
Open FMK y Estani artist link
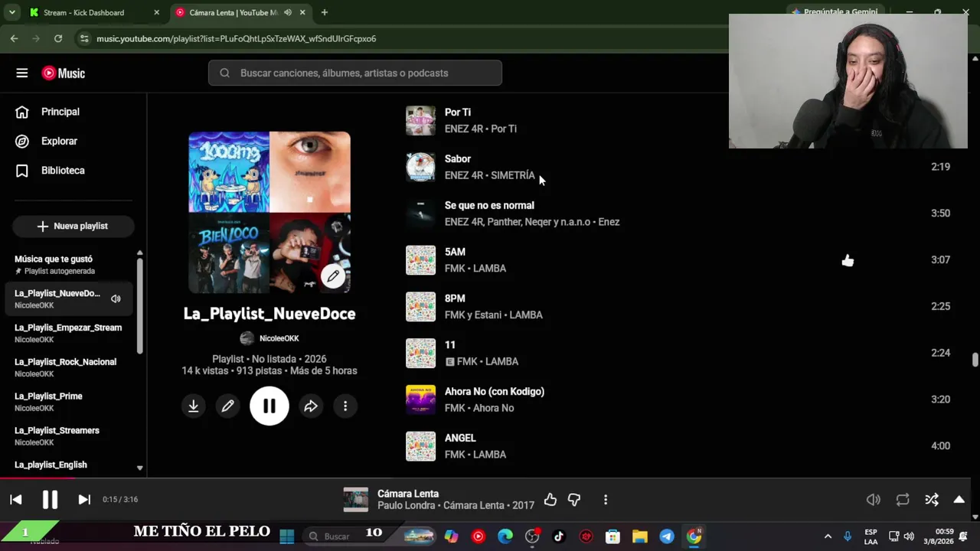(x=473, y=315)
